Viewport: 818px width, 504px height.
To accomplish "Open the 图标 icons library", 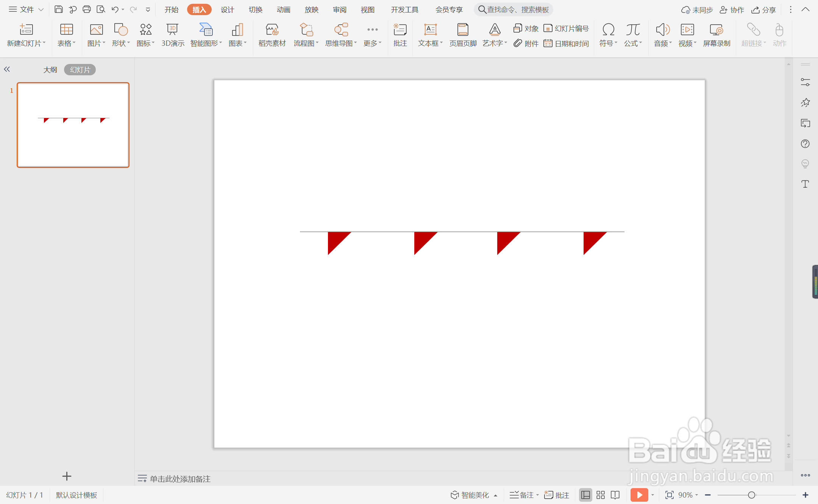I will pos(145,35).
